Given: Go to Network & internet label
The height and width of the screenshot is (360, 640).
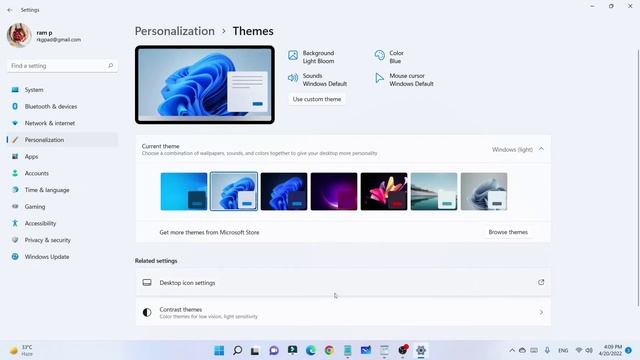Looking at the screenshot, I should click(50, 123).
